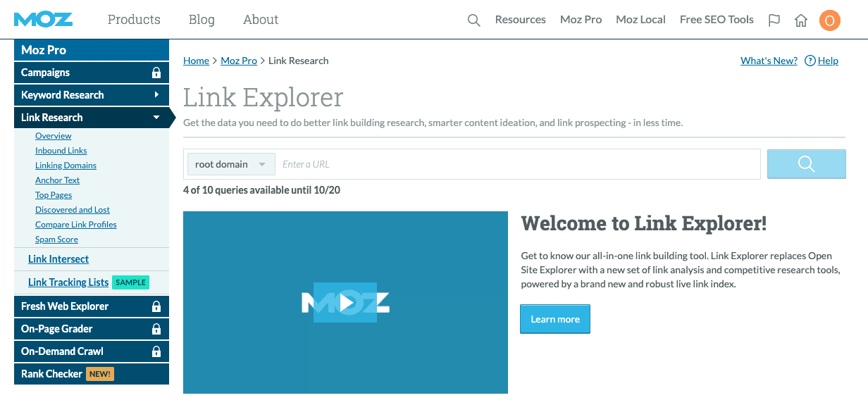The width and height of the screenshot is (868, 412).
Task: Click the Help question mark icon
Action: click(810, 61)
